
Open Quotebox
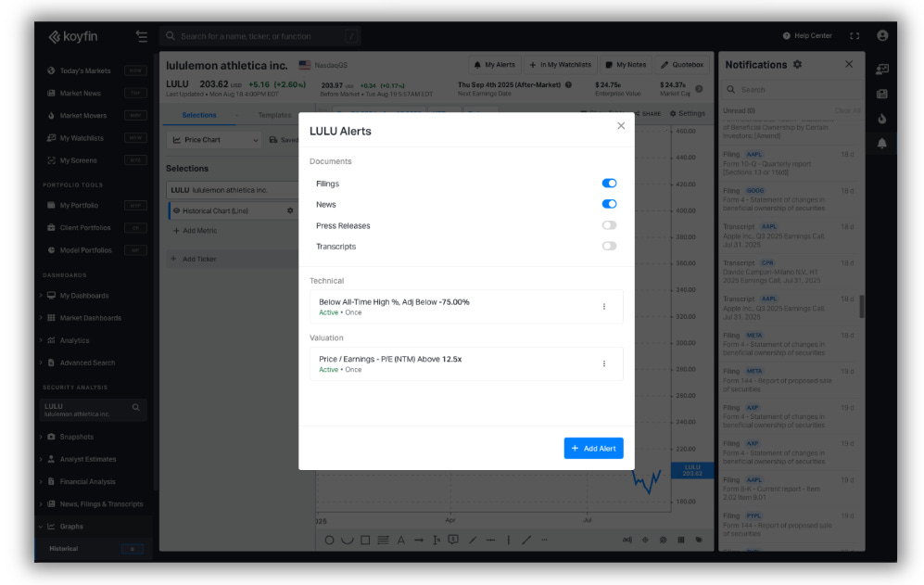pos(682,65)
